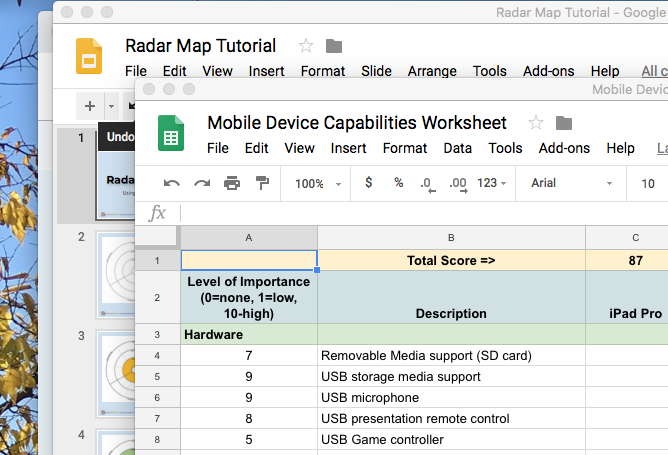Click 'USB storage media support' cell
668x455 pixels.
(451, 376)
